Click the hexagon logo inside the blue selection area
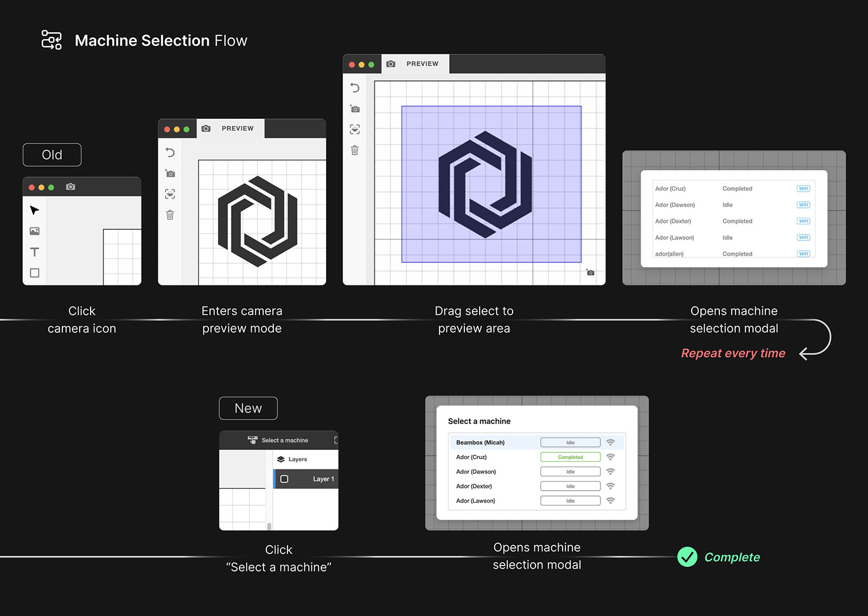The image size is (868, 616). 485,185
